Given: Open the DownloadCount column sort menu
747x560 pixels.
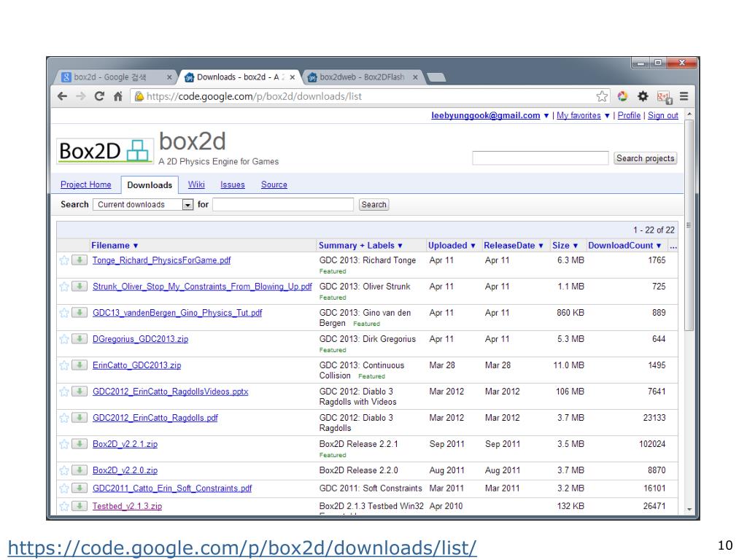Looking at the screenshot, I should click(x=625, y=246).
